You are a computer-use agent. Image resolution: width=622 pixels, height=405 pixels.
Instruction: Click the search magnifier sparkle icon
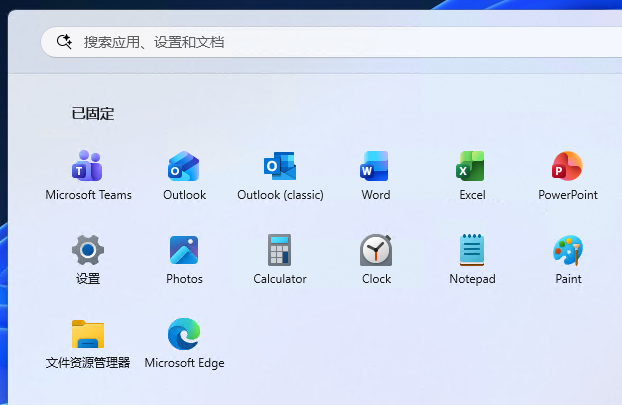[x=64, y=42]
